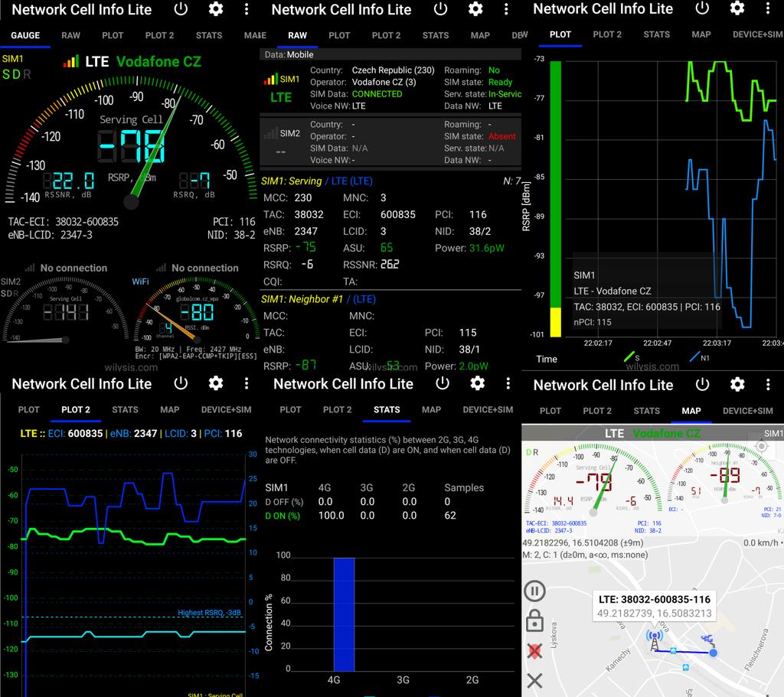Image resolution: width=784 pixels, height=697 pixels.
Task: Tap the blue 4G bar in STATS chart
Action: click(x=344, y=614)
